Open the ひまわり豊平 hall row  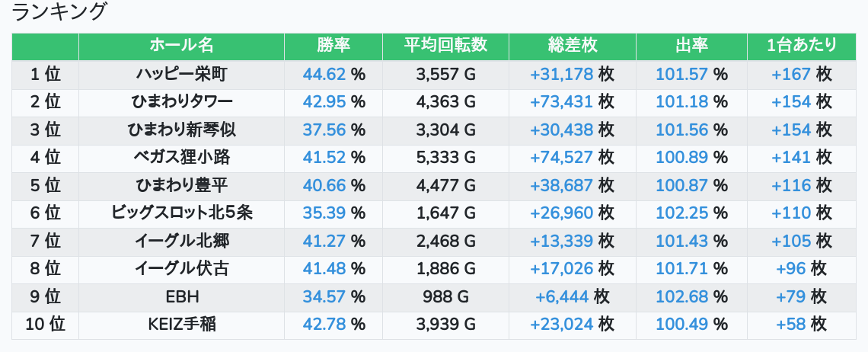pyautogui.click(x=181, y=186)
